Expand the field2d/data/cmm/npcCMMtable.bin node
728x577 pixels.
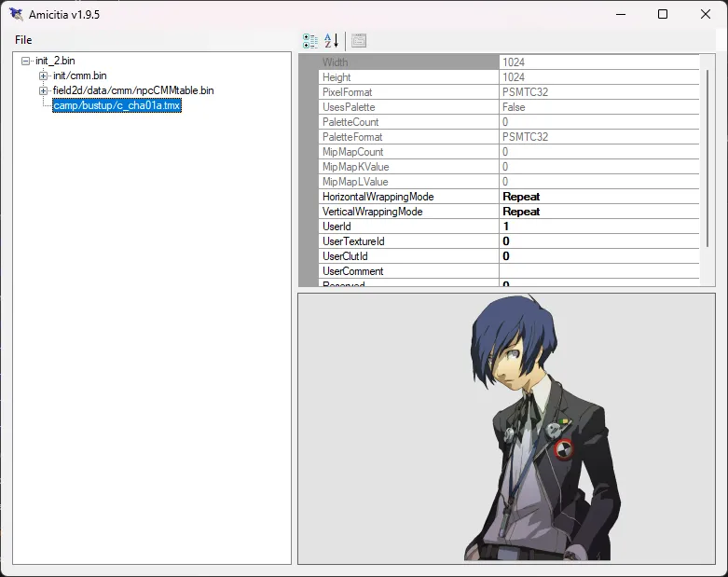coord(43,90)
